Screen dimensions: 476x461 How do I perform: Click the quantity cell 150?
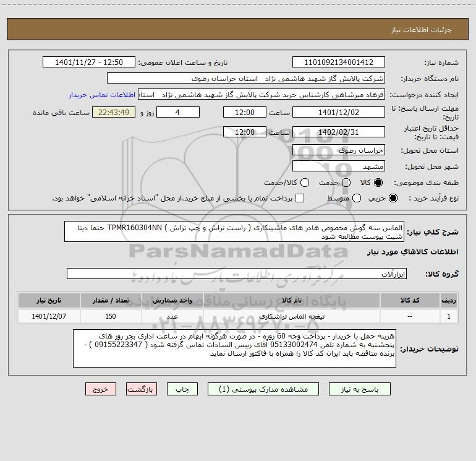(111, 316)
